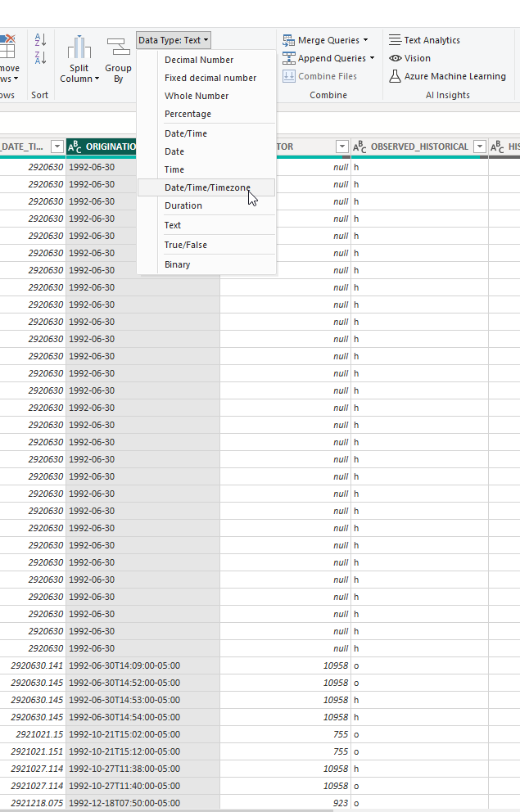The width and height of the screenshot is (520, 812).
Task: Open the Data Type: Text dropdown
Action: 174,40
